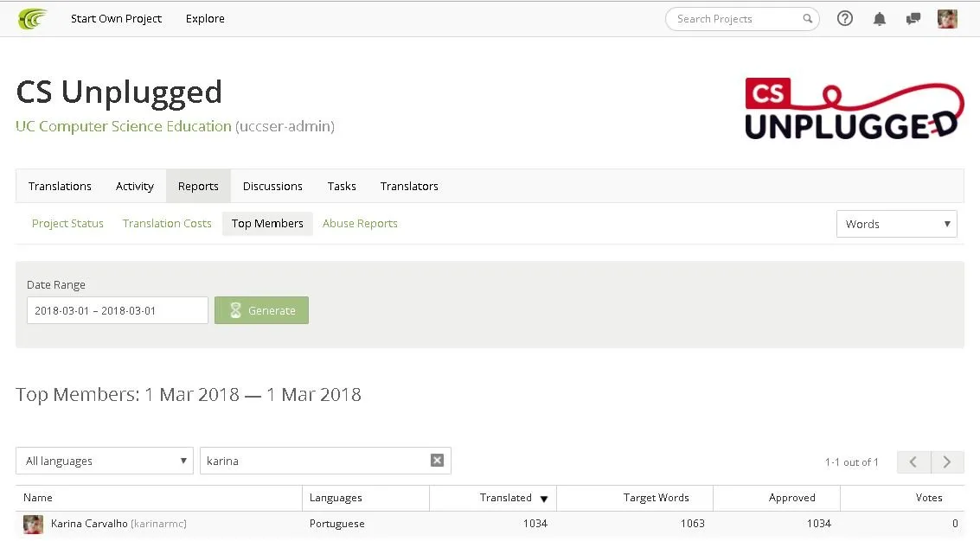Click the Generate button
This screenshot has height=541, width=980.
click(x=261, y=310)
